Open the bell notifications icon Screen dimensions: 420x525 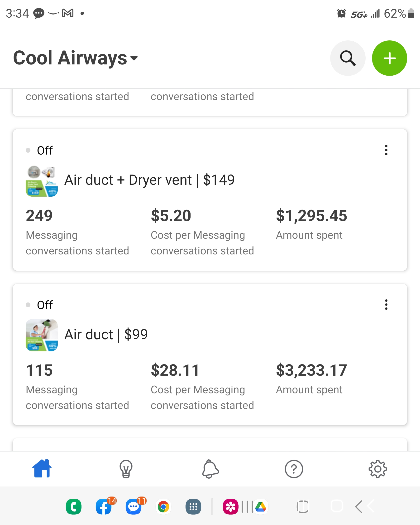210,469
